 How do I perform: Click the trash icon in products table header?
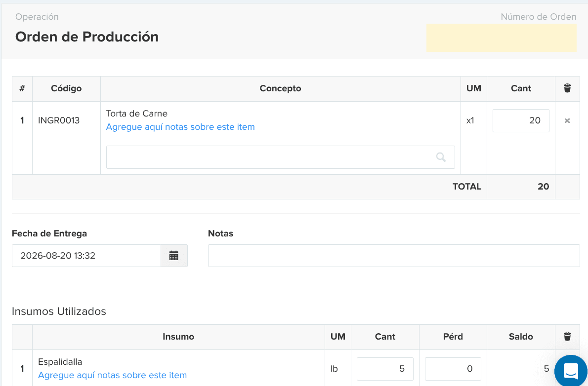[x=567, y=88]
